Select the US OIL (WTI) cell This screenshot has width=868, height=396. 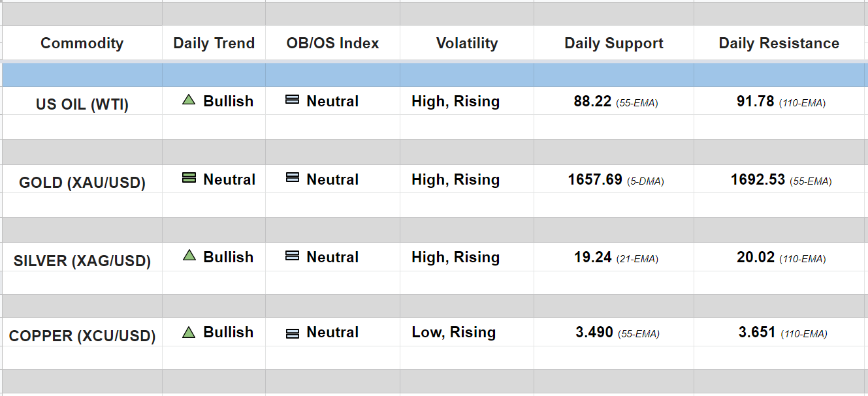(82, 104)
